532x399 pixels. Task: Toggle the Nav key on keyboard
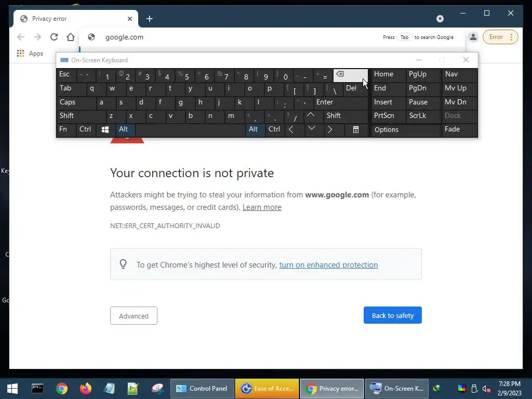[x=459, y=74]
